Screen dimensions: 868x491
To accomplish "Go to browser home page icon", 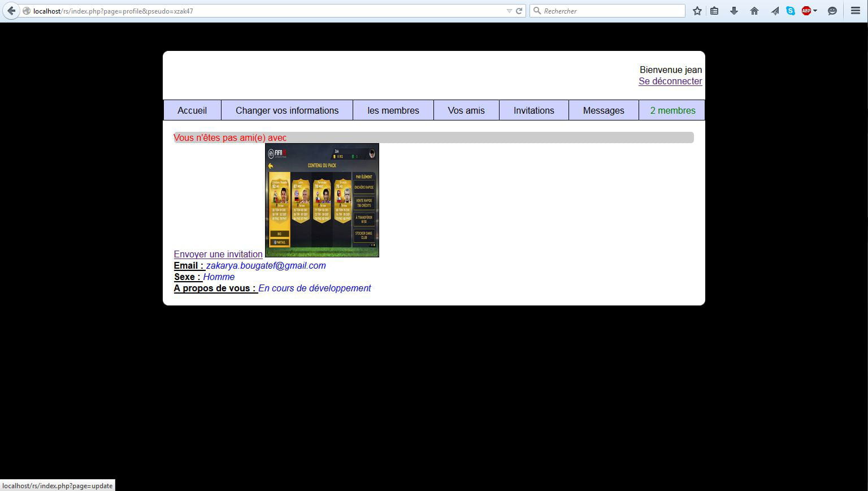I will pyautogui.click(x=754, y=11).
